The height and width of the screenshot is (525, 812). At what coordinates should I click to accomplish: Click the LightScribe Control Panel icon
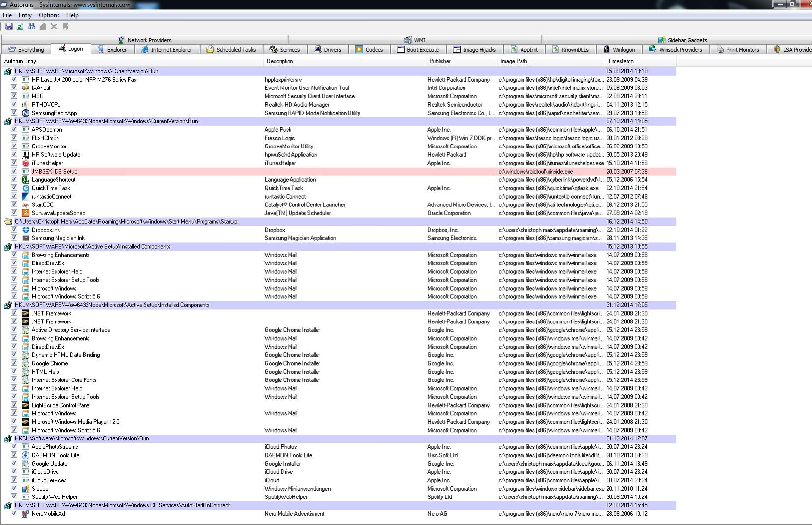[26, 406]
